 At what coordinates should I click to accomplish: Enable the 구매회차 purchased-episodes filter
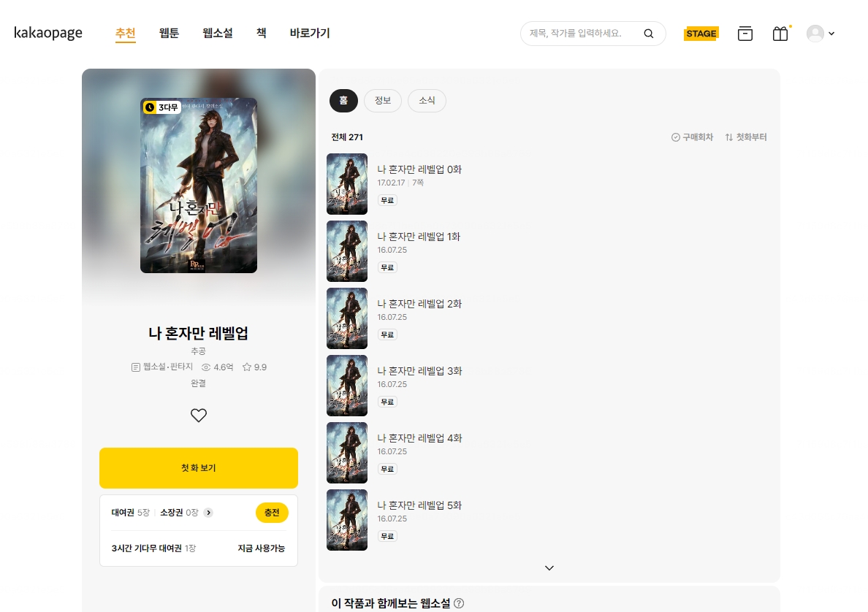692,137
